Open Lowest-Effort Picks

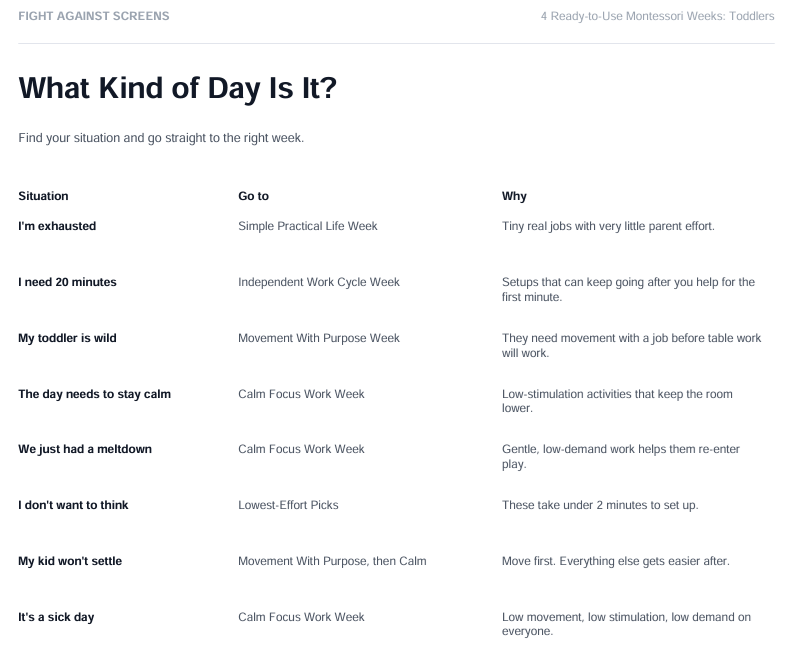(x=288, y=505)
